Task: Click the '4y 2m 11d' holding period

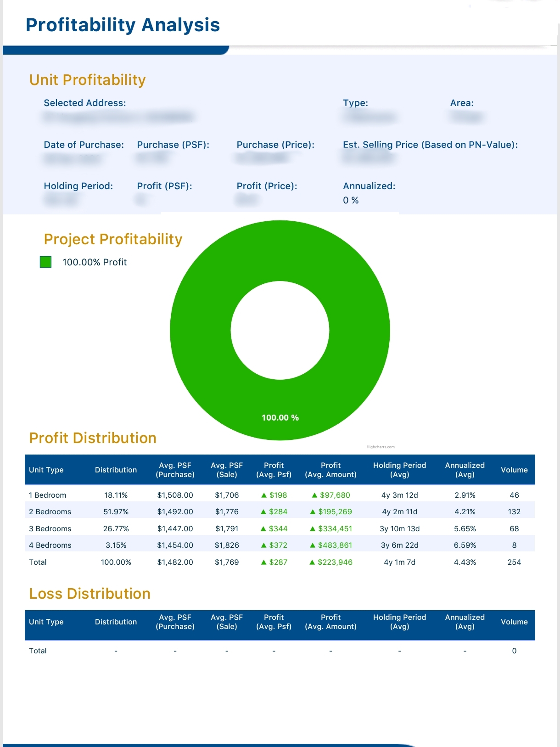Action: 400,512
